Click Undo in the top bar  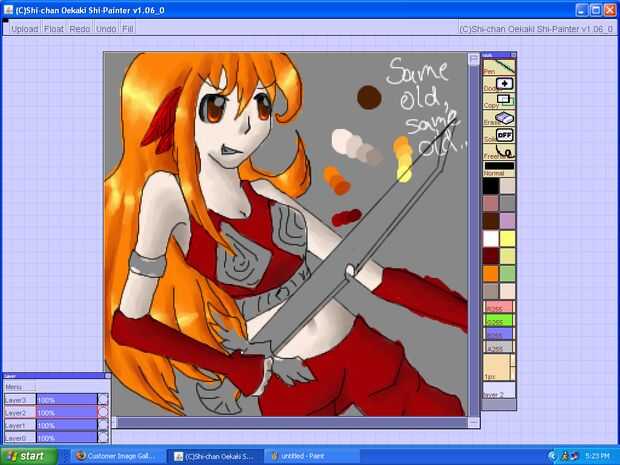[106, 29]
